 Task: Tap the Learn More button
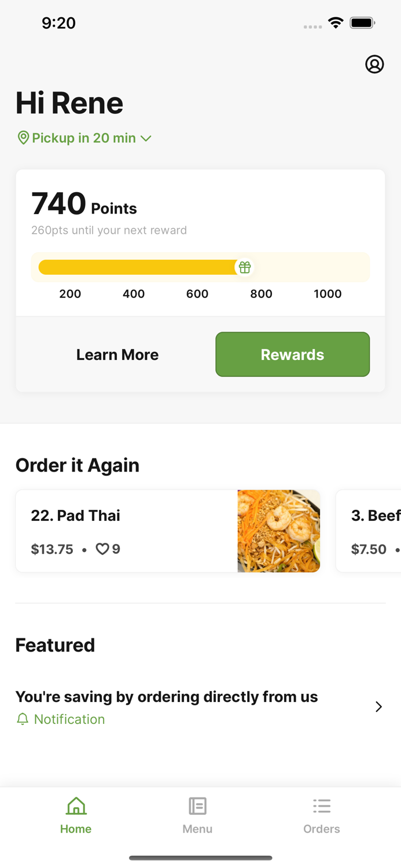pos(117,354)
